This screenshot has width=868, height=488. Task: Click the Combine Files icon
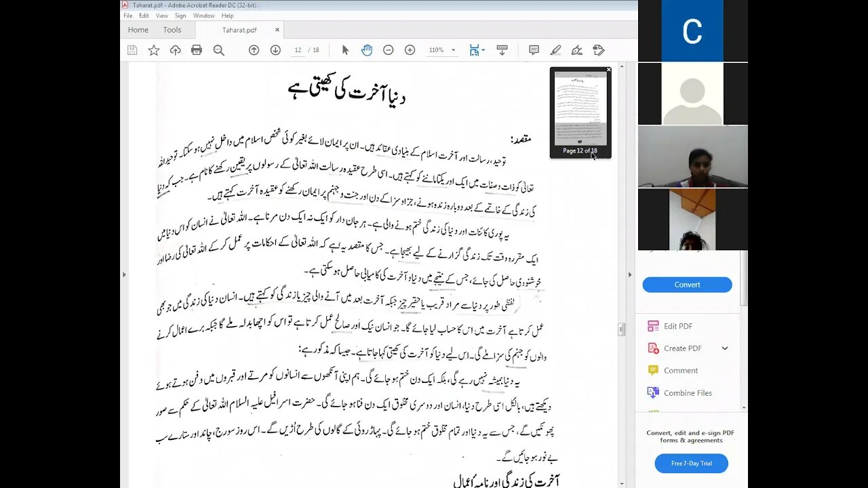click(x=653, y=392)
